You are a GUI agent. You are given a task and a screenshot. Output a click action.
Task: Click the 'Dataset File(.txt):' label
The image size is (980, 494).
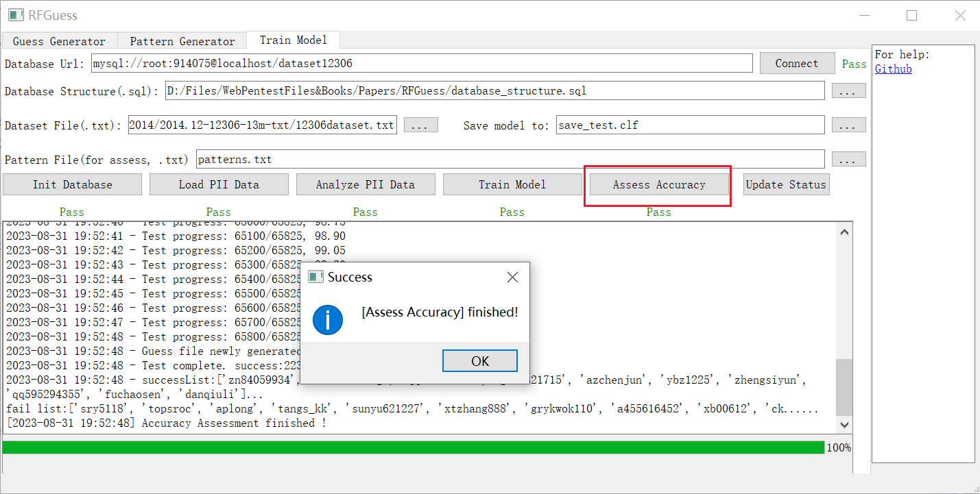(64, 125)
